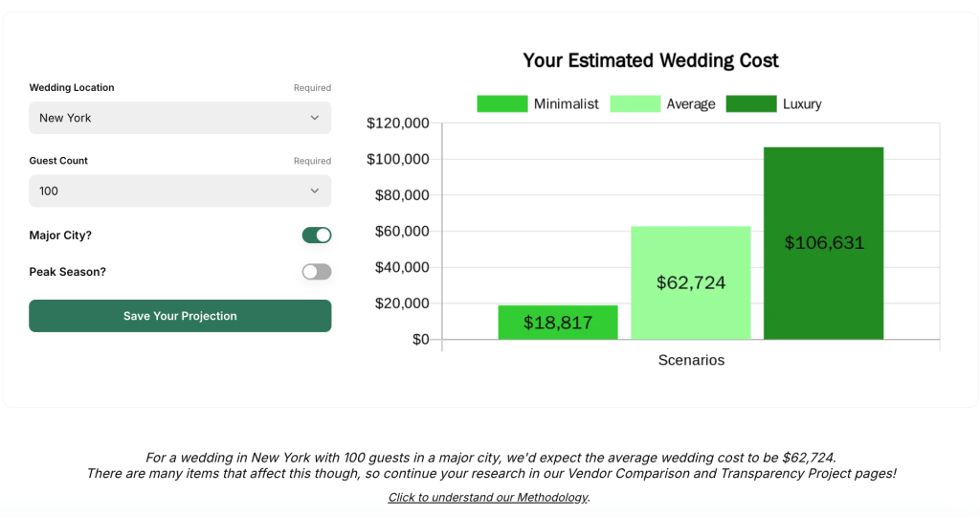Click the Luxury legend color swatch
This screenshot has height=517, width=980.
[x=750, y=103]
